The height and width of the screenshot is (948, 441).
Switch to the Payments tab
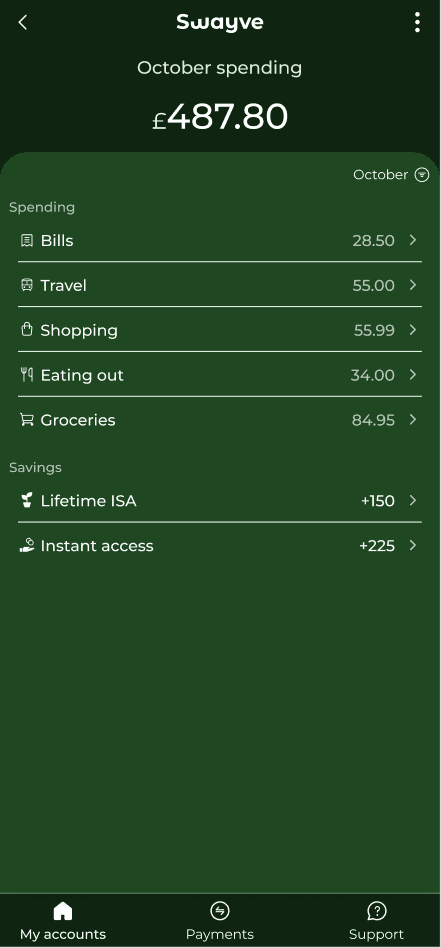coord(220,921)
